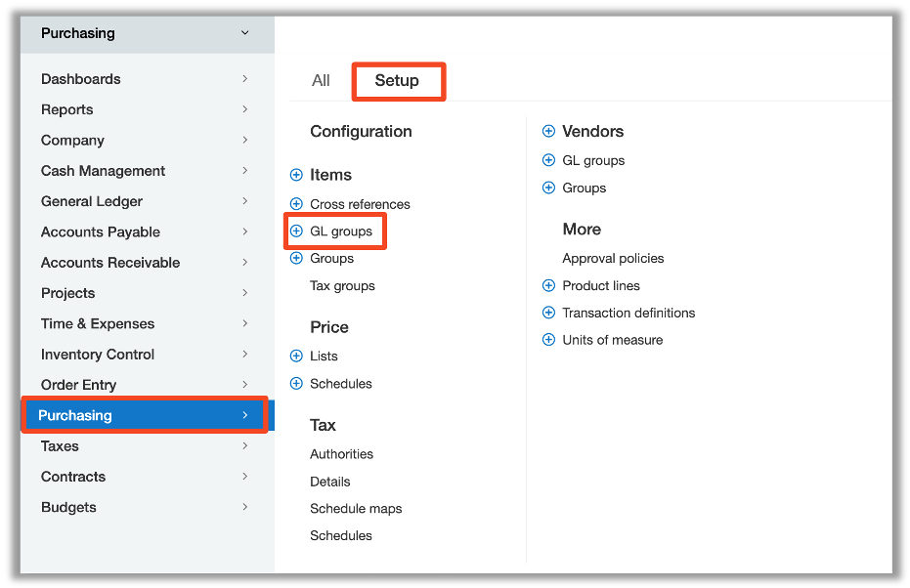Click the add icon next to Units of measure
Viewport: 910px width, 588px height.
(547, 340)
